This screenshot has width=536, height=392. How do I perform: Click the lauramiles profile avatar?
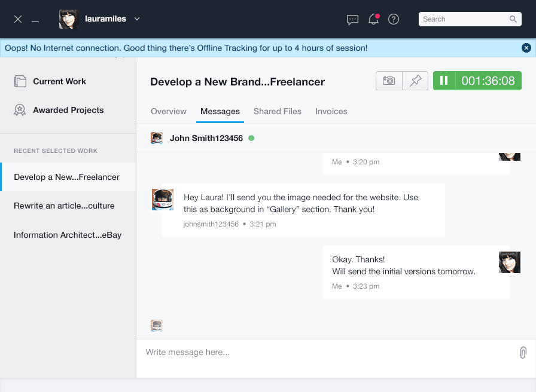[x=69, y=19]
